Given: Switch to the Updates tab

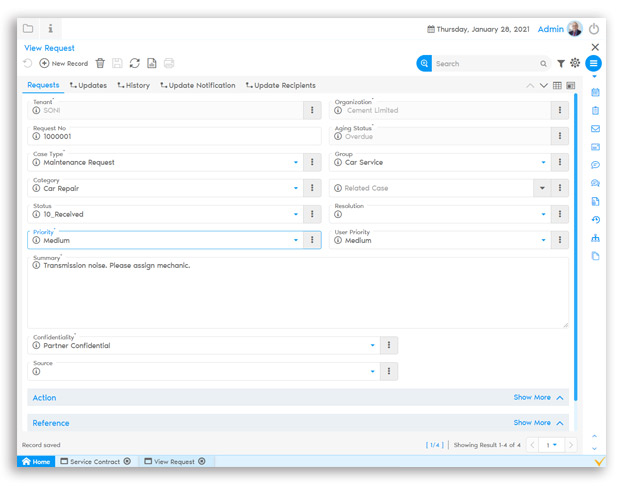Looking at the screenshot, I should point(88,86).
